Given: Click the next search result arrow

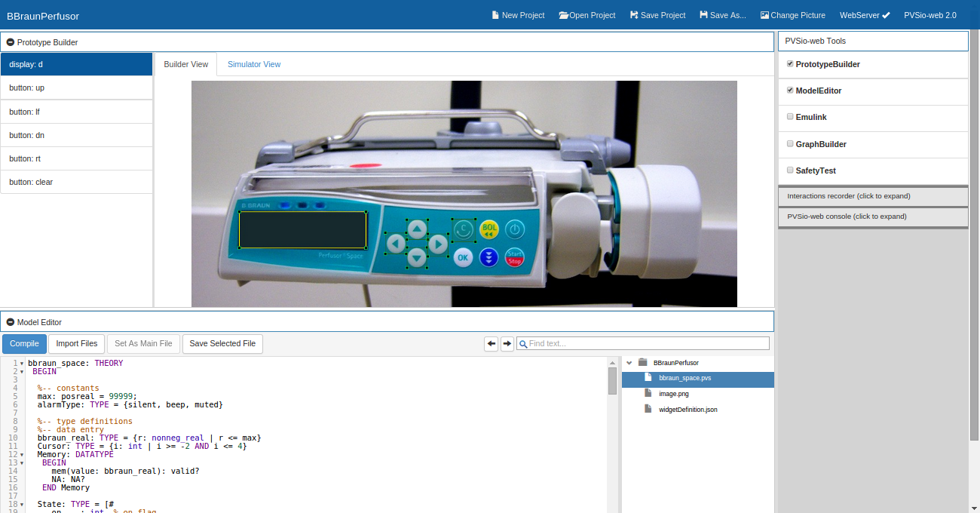Looking at the screenshot, I should (x=507, y=343).
